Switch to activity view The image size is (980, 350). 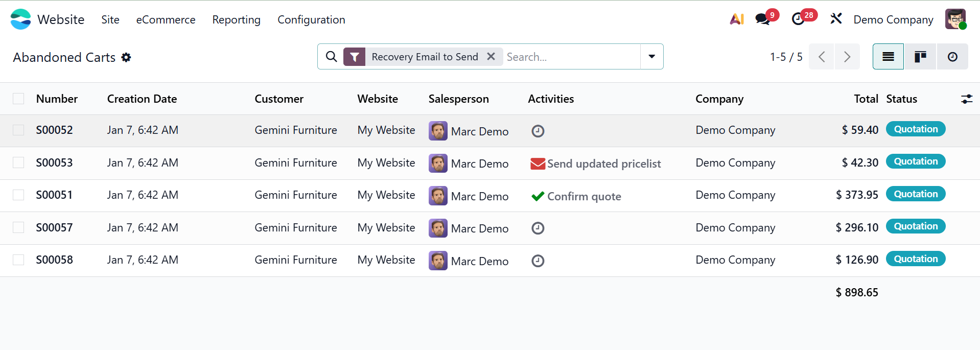point(952,57)
